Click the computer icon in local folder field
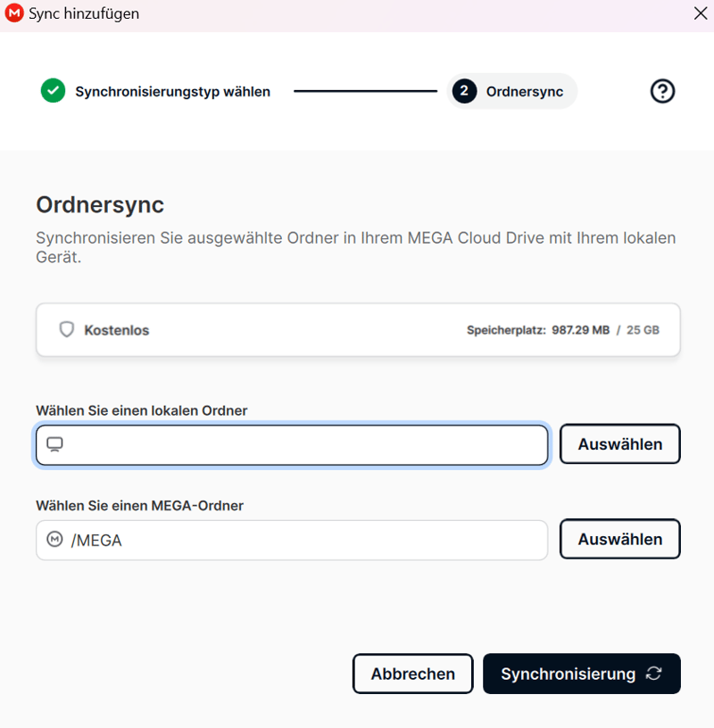The height and width of the screenshot is (728, 714). (54, 444)
